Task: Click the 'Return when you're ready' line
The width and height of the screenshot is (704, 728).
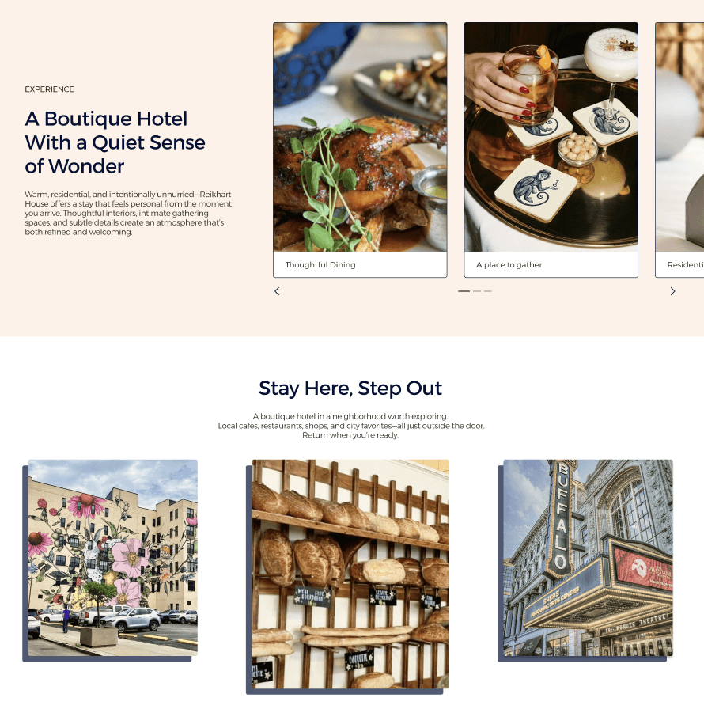Action: (350, 435)
